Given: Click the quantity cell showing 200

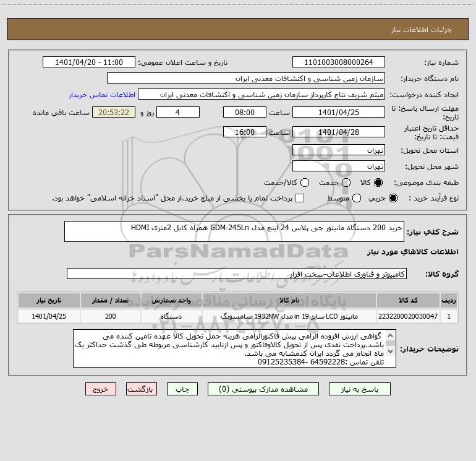Looking at the screenshot, I should pos(111,316).
